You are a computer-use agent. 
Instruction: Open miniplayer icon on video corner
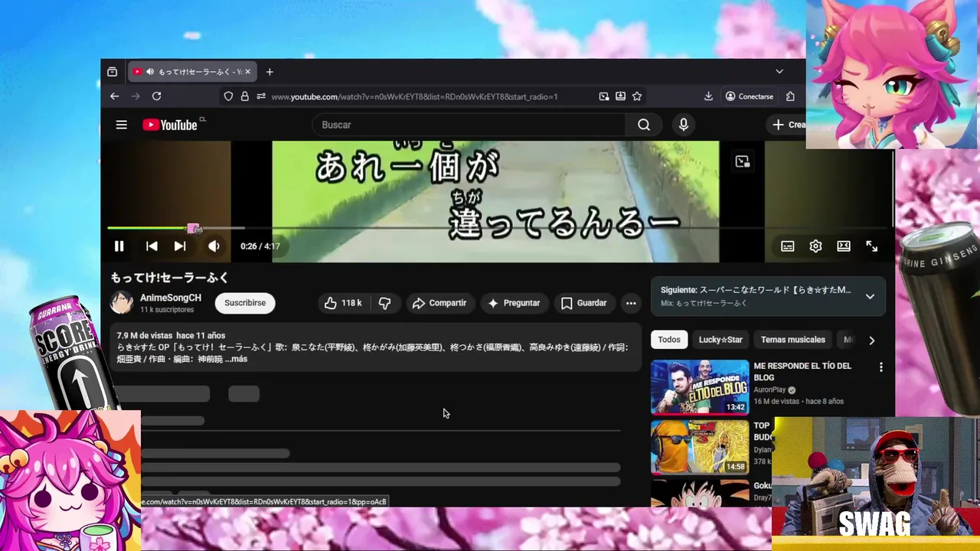(742, 161)
